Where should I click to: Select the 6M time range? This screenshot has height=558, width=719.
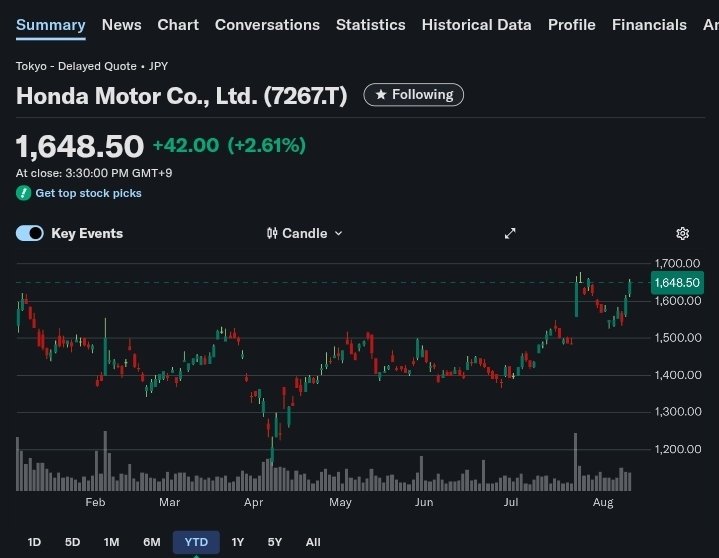point(152,542)
